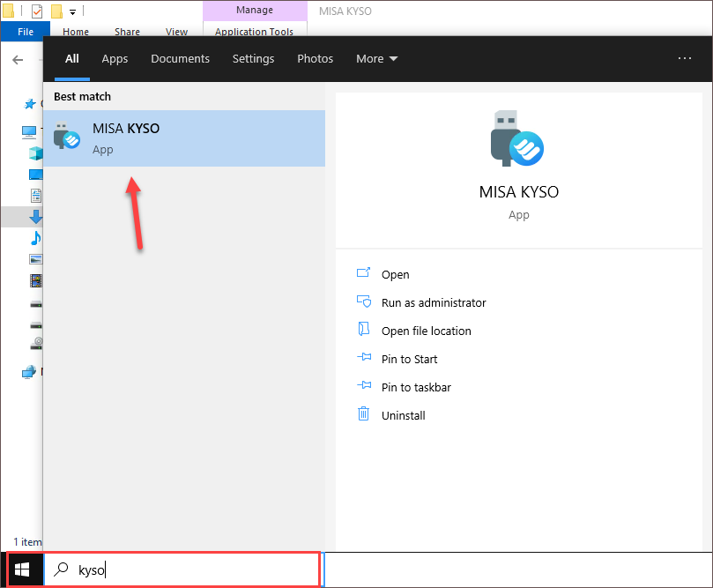
Task: Run MISA KYSO as administrator
Action: (434, 303)
